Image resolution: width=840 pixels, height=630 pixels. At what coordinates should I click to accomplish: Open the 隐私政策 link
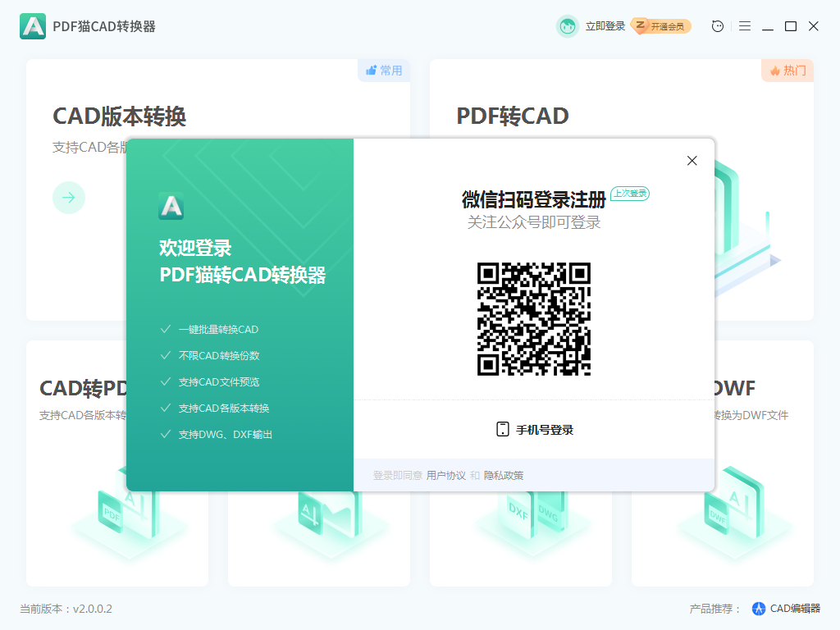(506, 474)
